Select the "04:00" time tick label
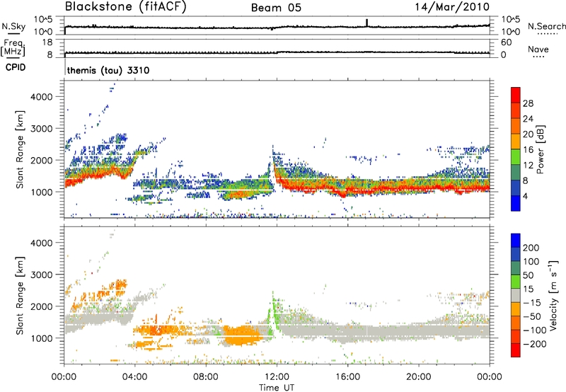The image size is (566, 392). 134,377
